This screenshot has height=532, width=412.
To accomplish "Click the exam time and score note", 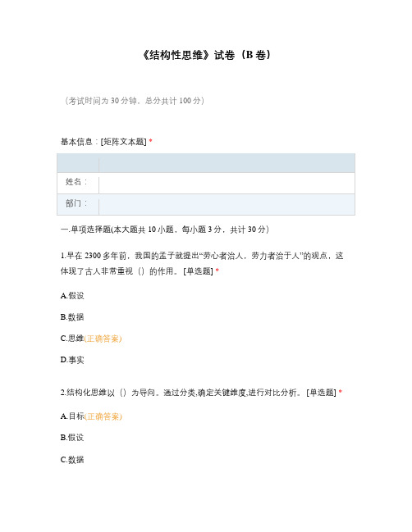I will coord(134,101).
